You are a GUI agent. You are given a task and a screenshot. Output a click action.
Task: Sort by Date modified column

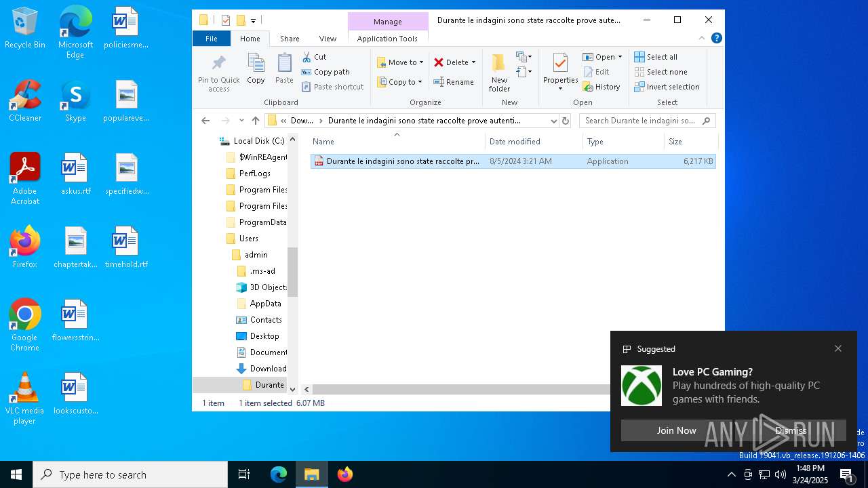pos(534,142)
